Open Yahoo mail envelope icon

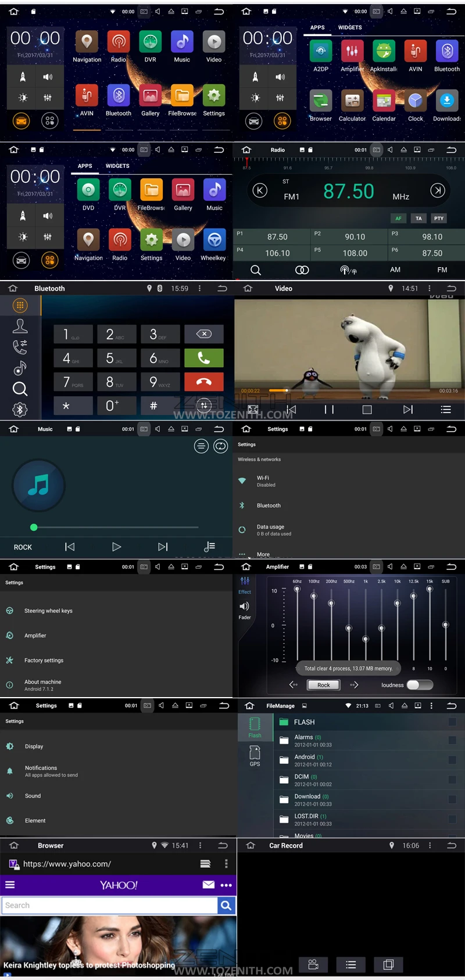coord(208,885)
